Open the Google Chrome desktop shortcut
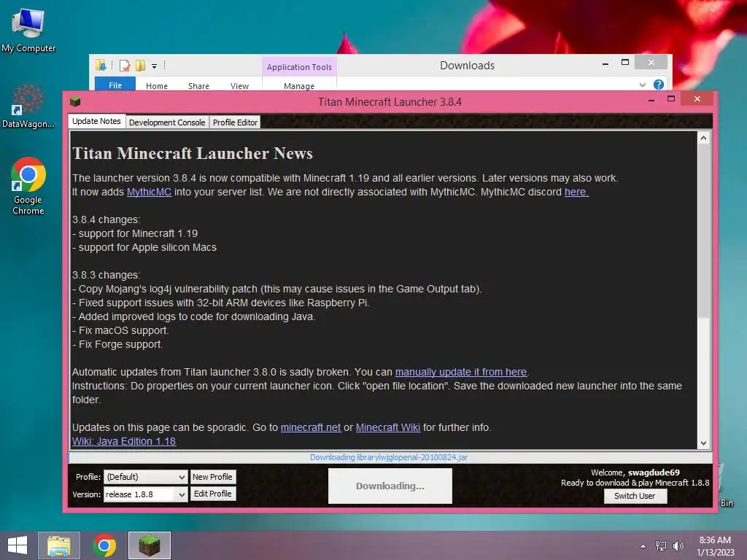 point(28,186)
